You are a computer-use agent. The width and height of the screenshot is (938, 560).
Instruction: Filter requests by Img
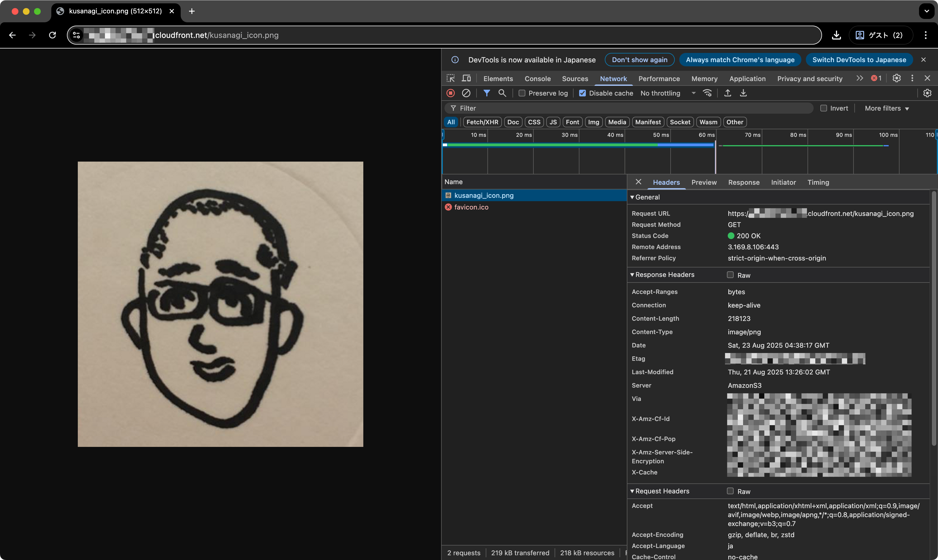(593, 122)
